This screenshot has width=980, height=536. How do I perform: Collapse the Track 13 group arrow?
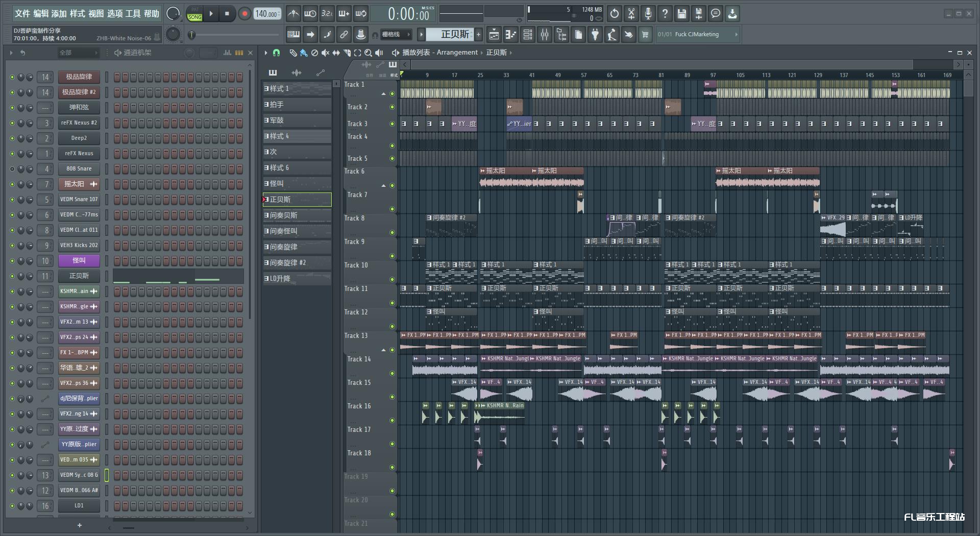click(x=384, y=350)
